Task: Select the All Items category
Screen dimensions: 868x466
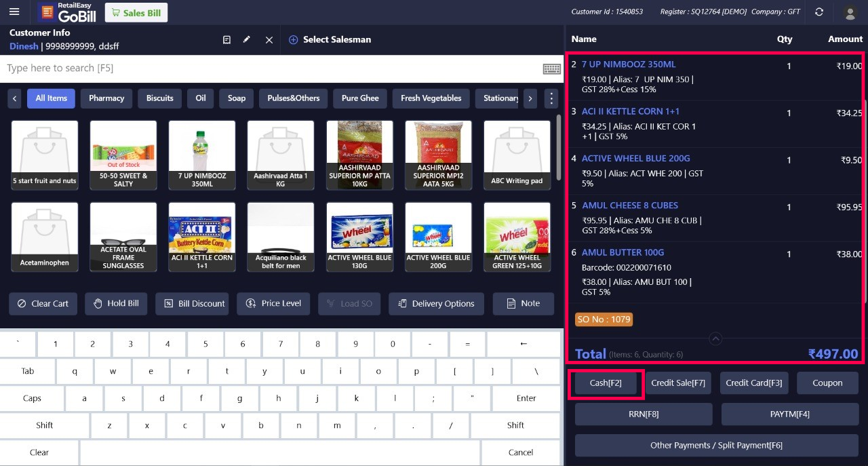Action: click(x=51, y=98)
